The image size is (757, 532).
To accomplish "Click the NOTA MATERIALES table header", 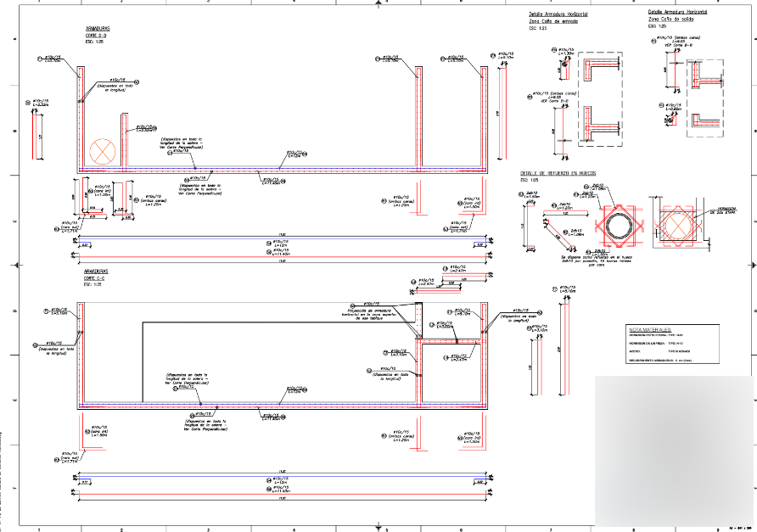I will 650,328.
